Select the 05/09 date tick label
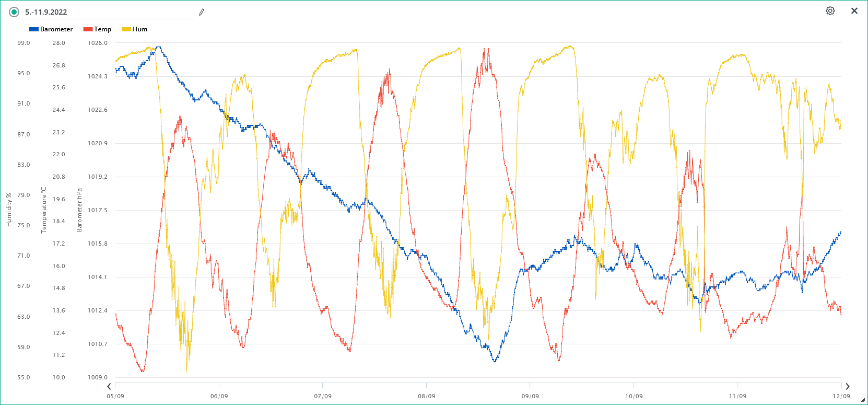The height and width of the screenshot is (405, 868). tap(115, 396)
